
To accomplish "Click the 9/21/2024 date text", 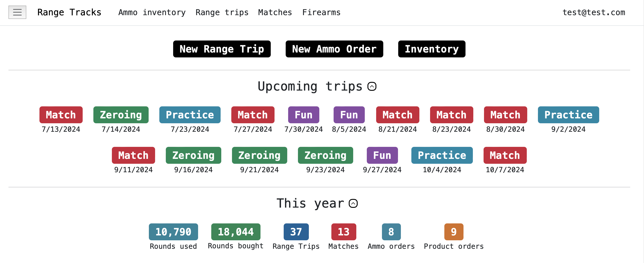I will coord(260,170).
